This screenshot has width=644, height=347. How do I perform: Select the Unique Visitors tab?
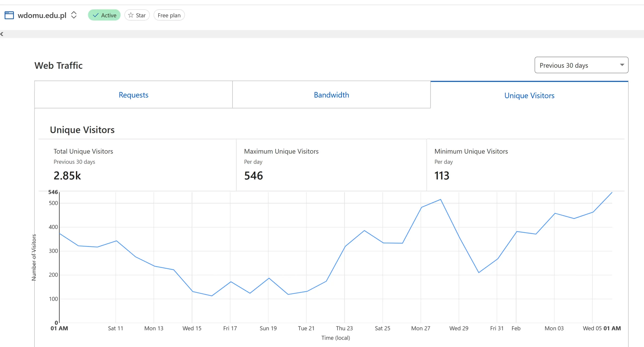[529, 95]
